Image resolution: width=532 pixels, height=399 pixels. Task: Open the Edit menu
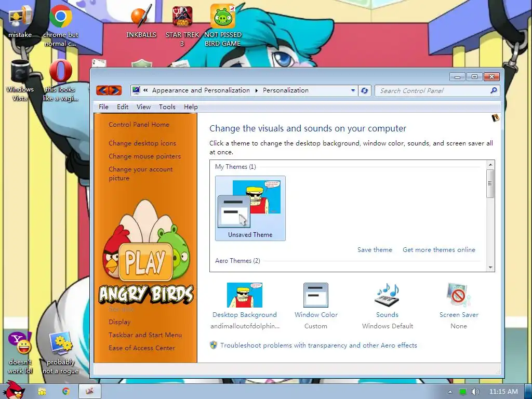point(123,107)
